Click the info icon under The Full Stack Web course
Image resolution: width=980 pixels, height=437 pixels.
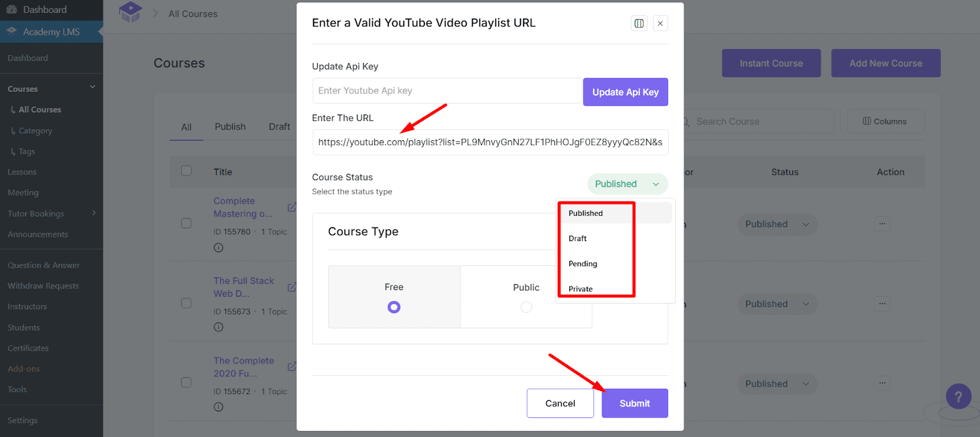219,327
